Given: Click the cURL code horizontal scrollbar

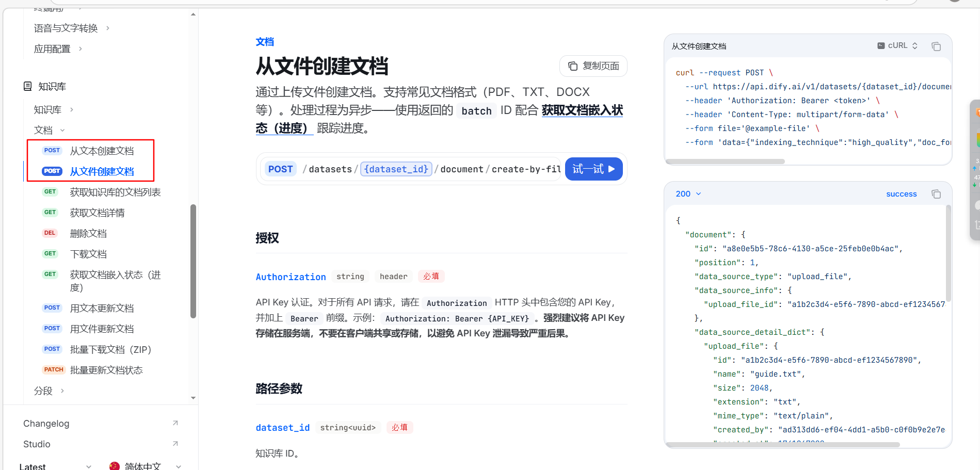Looking at the screenshot, I should tap(725, 161).
